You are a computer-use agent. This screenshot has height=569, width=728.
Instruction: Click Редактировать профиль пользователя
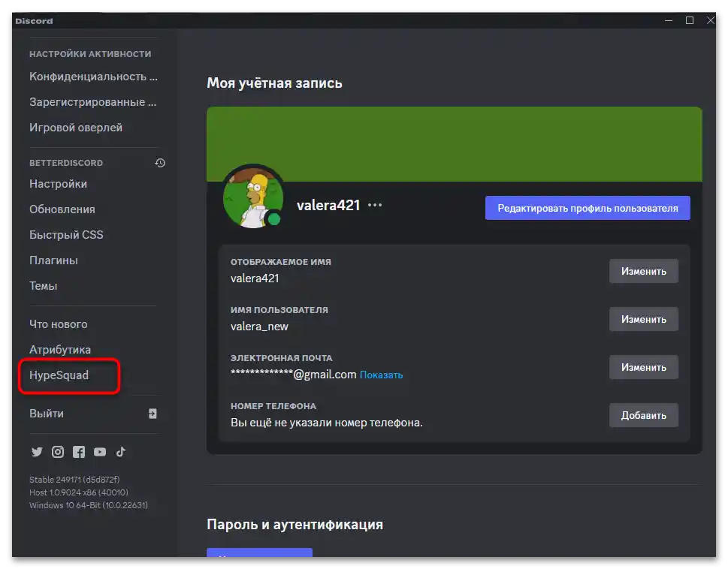click(588, 207)
